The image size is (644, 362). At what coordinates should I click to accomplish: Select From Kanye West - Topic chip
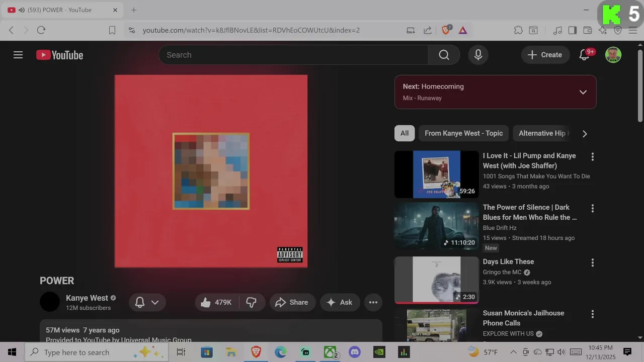click(x=463, y=133)
